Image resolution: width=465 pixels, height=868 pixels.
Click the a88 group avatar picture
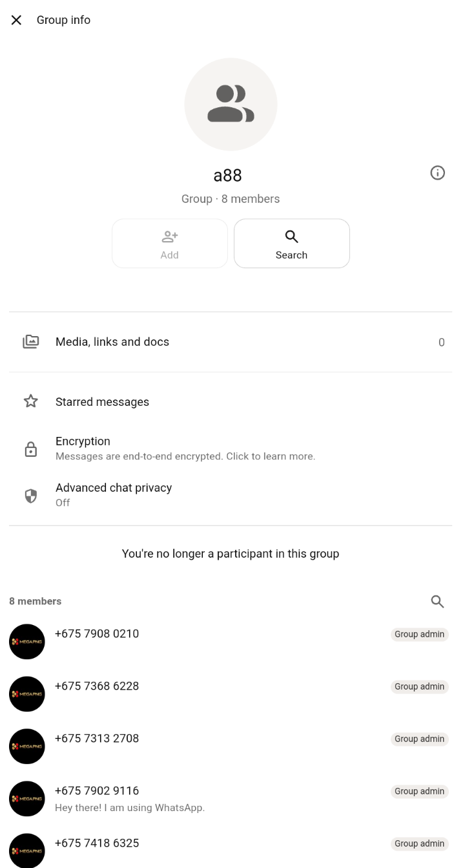click(231, 105)
